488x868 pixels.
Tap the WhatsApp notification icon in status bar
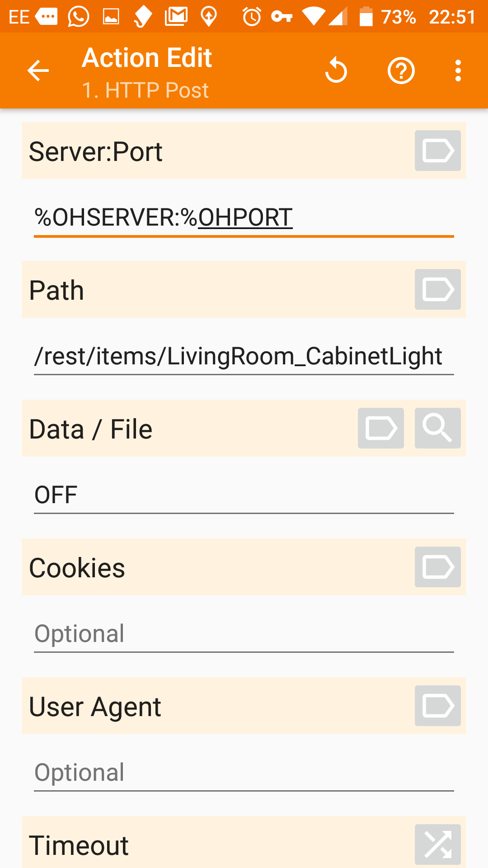tap(78, 17)
